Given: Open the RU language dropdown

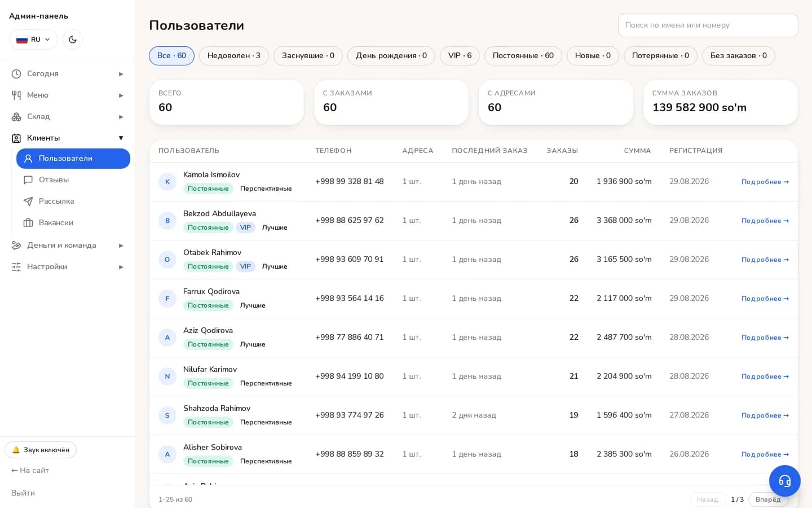Looking at the screenshot, I should click(x=33, y=40).
